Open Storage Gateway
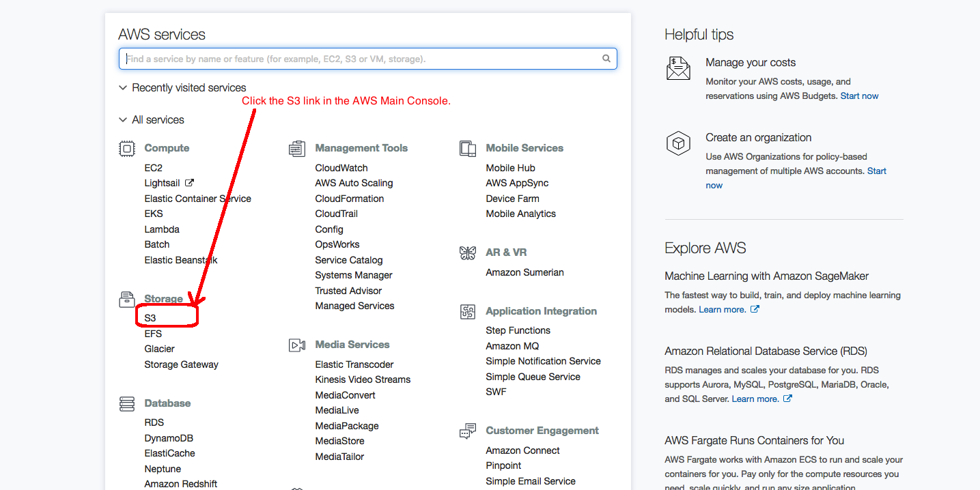 click(182, 364)
